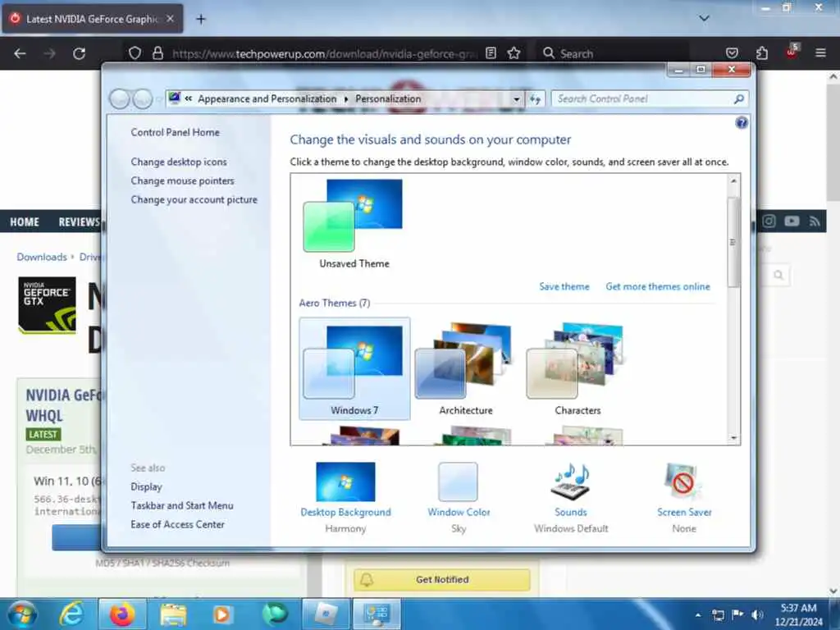Viewport: 840px width, 630px height.
Task: Click the Control Panel search magnifier icon
Action: click(x=739, y=98)
